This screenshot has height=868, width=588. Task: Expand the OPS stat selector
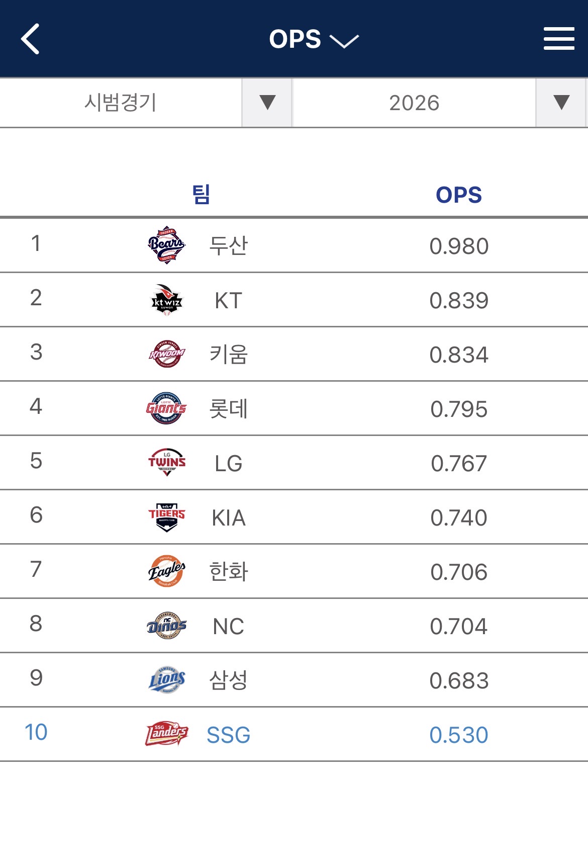(x=313, y=39)
